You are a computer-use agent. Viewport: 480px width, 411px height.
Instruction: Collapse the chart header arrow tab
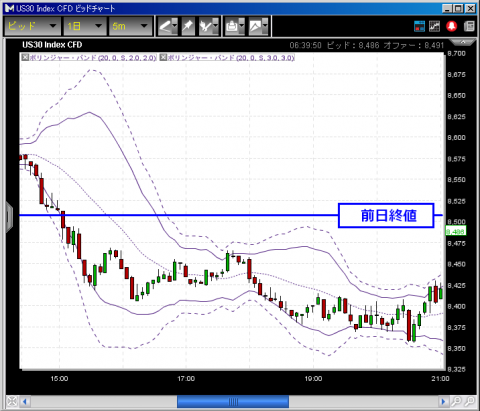pyautogui.click(x=462, y=42)
